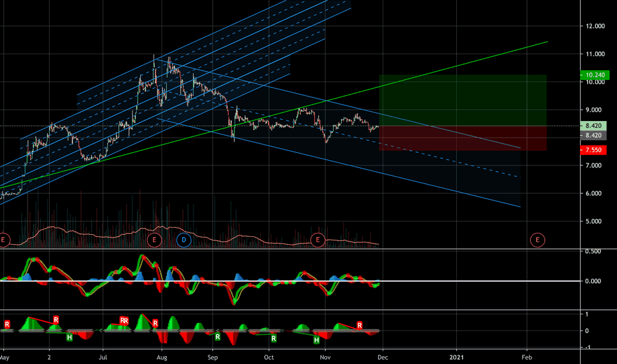The width and height of the screenshot is (617, 364).
Task: Click the "Oct" label on the time axis
Action: click(x=269, y=357)
